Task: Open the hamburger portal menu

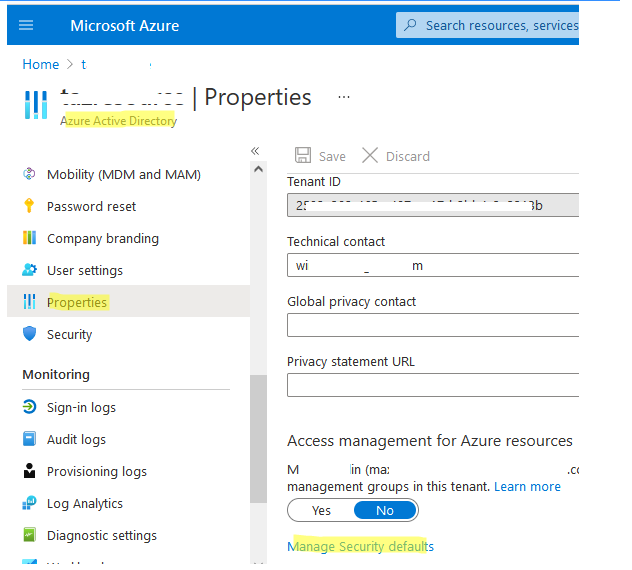Action: pyautogui.click(x=26, y=25)
